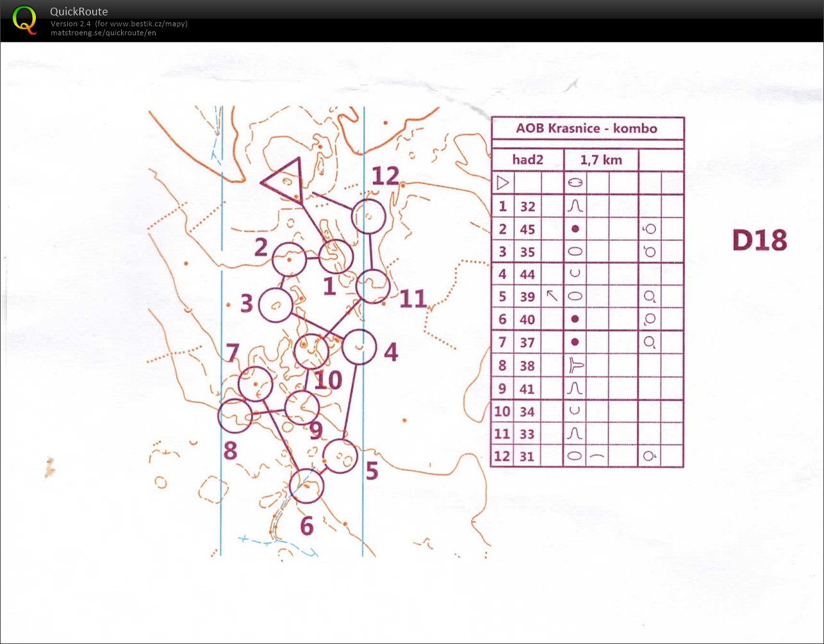Click control circle 5 on the map

tap(340, 456)
